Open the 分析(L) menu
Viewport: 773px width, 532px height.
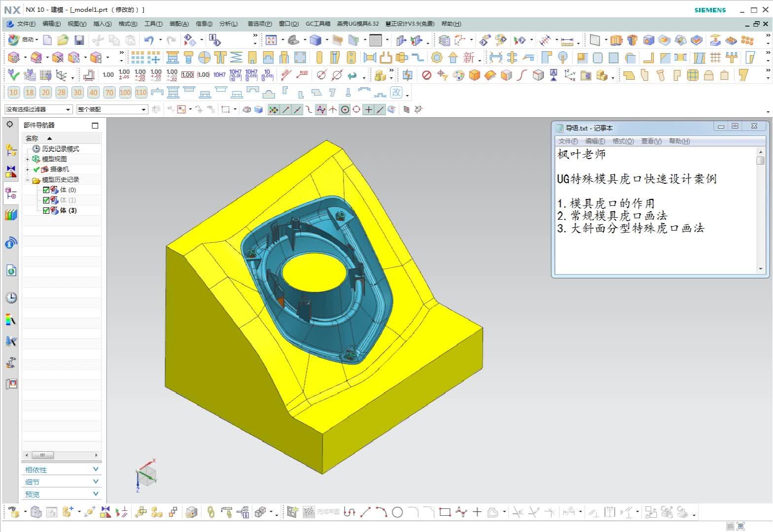[x=228, y=24]
